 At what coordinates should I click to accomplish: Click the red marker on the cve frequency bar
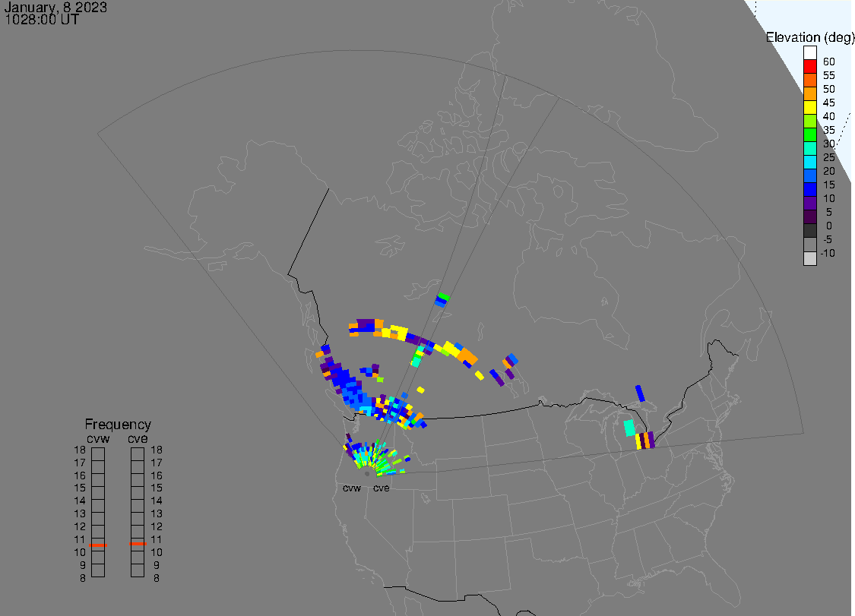coord(138,544)
